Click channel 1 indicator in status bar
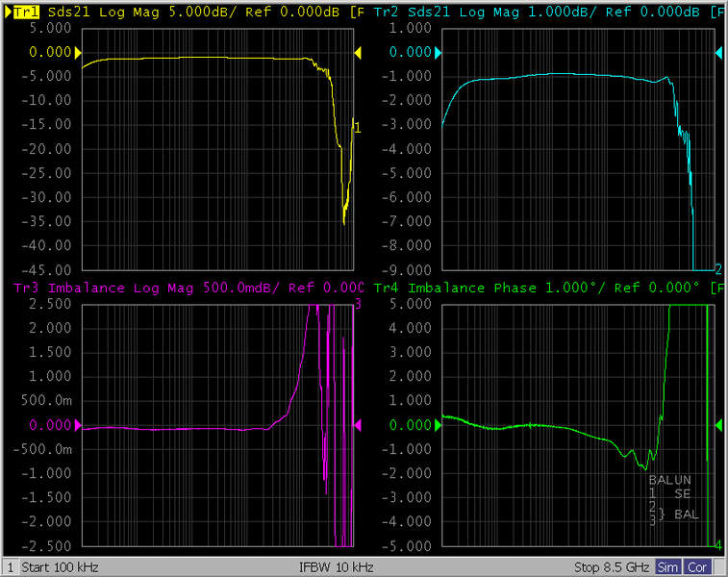Viewport: 728px width, 577px height. [11, 567]
